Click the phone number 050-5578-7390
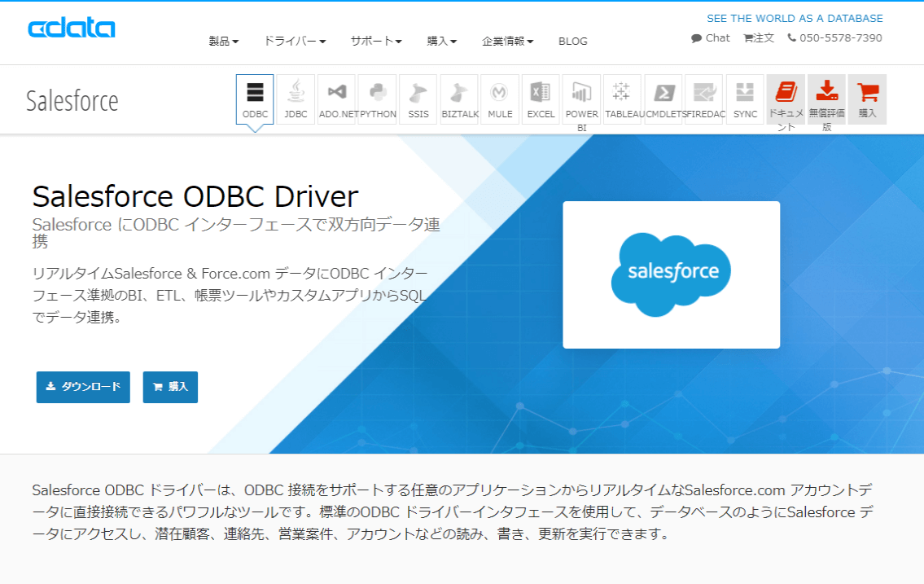The width and height of the screenshot is (924, 584). [x=835, y=37]
